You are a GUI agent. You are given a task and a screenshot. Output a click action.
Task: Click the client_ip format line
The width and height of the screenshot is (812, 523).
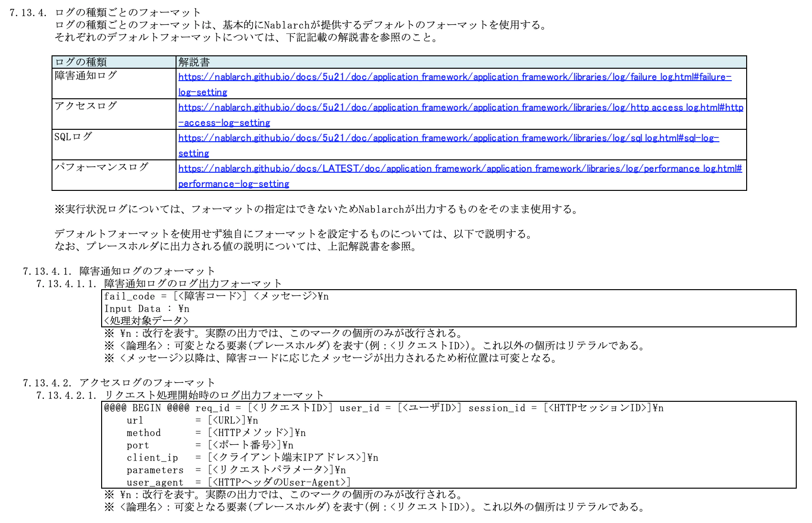252,458
